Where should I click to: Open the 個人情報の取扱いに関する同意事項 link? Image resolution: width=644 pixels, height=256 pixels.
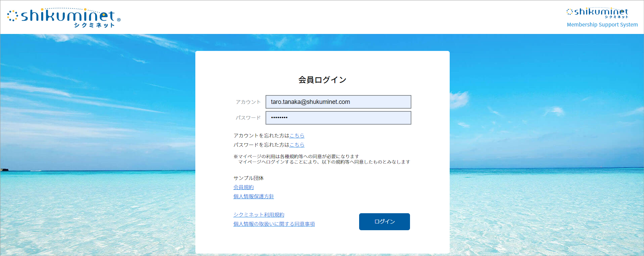pyautogui.click(x=274, y=224)
